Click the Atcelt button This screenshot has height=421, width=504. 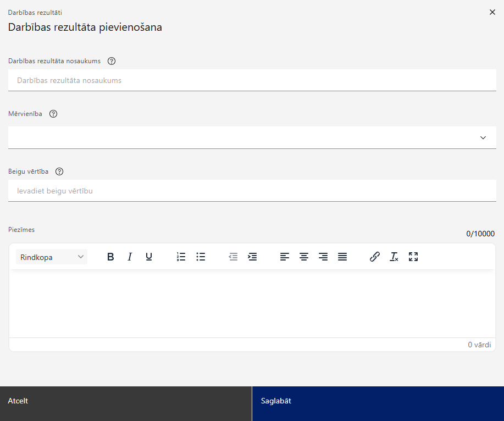pos(126,403)
